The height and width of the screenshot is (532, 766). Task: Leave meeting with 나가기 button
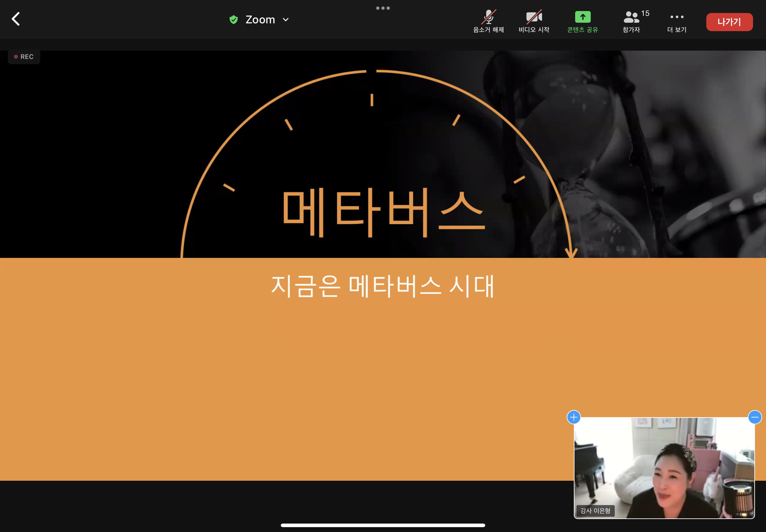(729, 22)
